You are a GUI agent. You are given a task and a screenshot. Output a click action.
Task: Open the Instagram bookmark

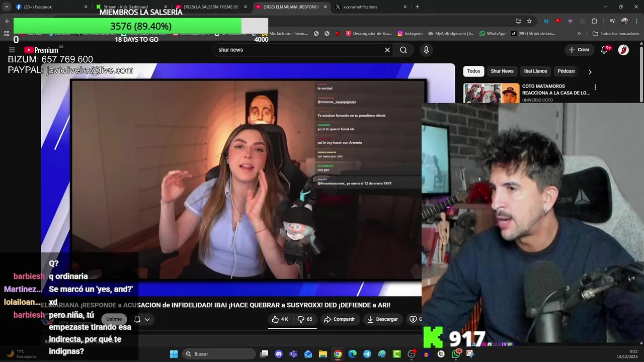pos(410,34)
